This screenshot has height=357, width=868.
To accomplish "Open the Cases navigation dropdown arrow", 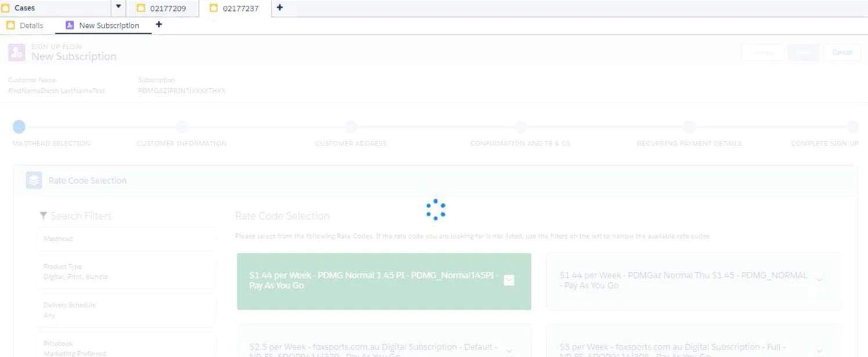I will click(118, 7).
